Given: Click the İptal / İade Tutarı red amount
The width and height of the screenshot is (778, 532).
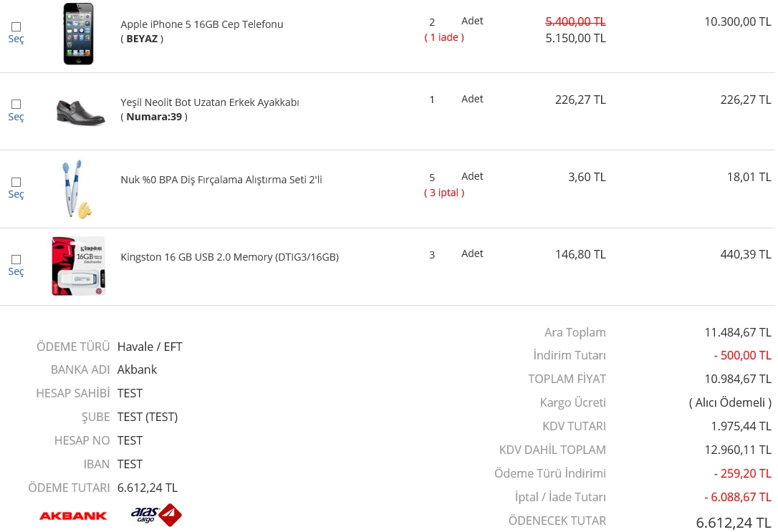Looking at the screenshot, I should pos(736,497).
